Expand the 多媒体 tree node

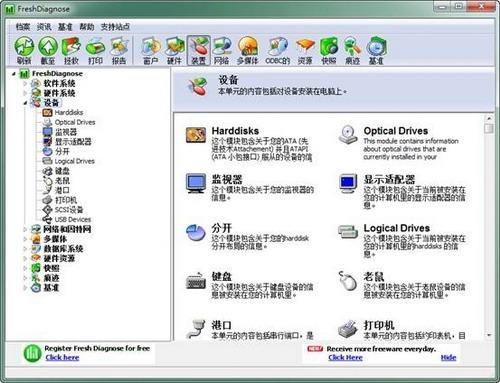pos(25,239)
